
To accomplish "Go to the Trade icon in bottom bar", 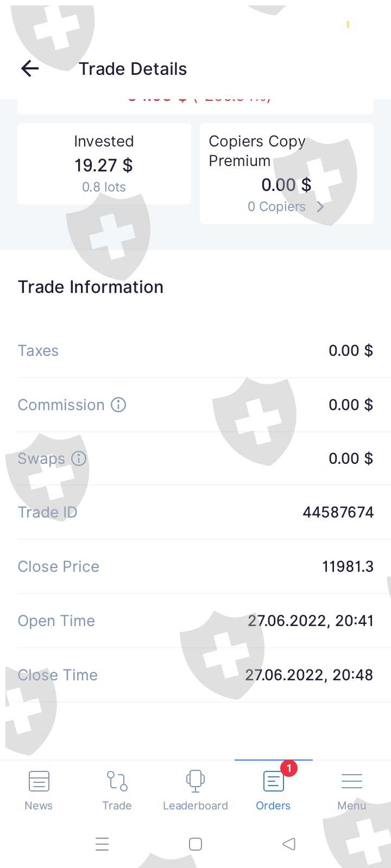I will (117, 782).
